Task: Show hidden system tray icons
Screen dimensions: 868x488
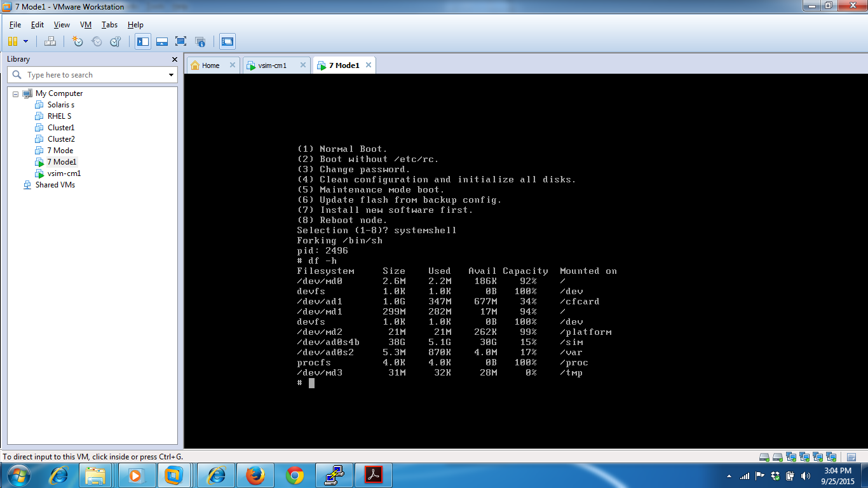Action: pos(728,475)
